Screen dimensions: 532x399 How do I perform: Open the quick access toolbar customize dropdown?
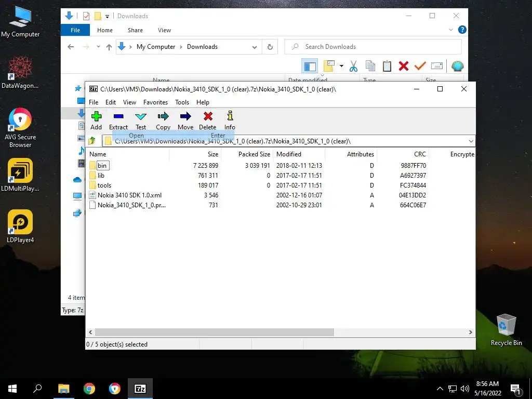click(107, 16)
